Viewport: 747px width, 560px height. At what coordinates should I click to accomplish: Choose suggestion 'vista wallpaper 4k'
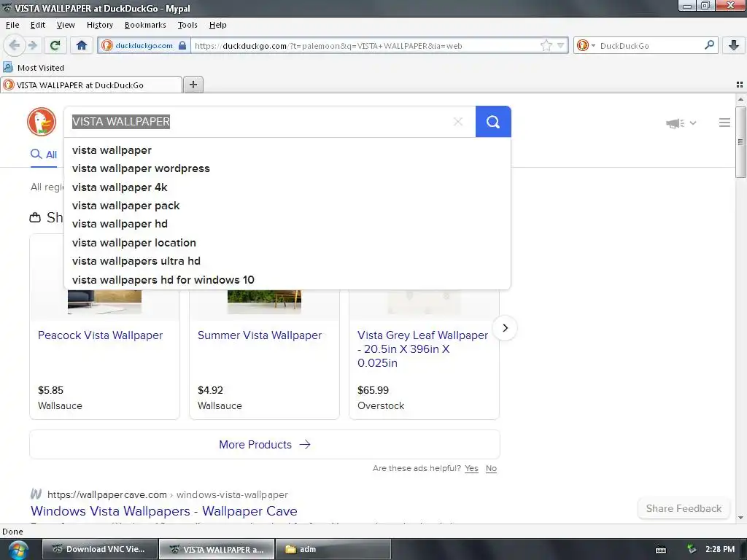click(287, 187)
